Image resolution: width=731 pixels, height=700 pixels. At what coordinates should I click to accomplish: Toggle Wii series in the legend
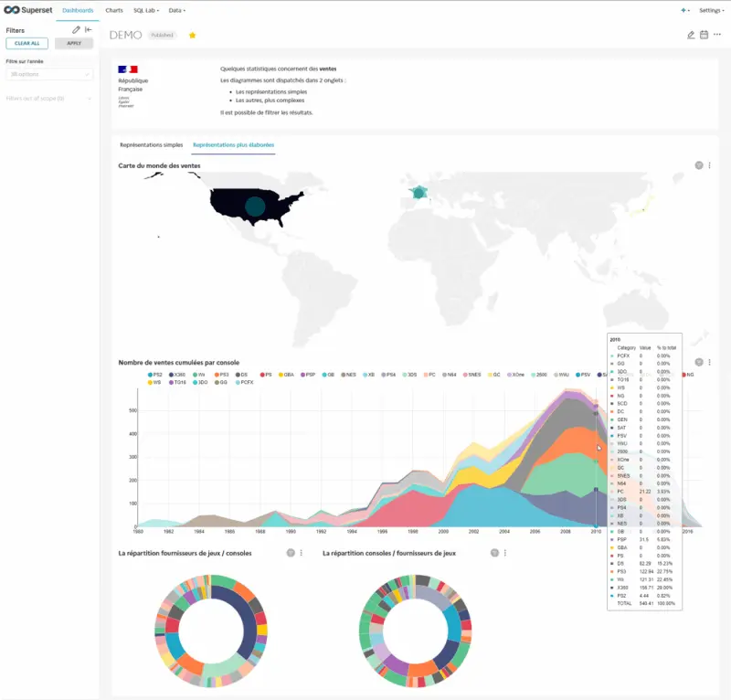[199, 375]
